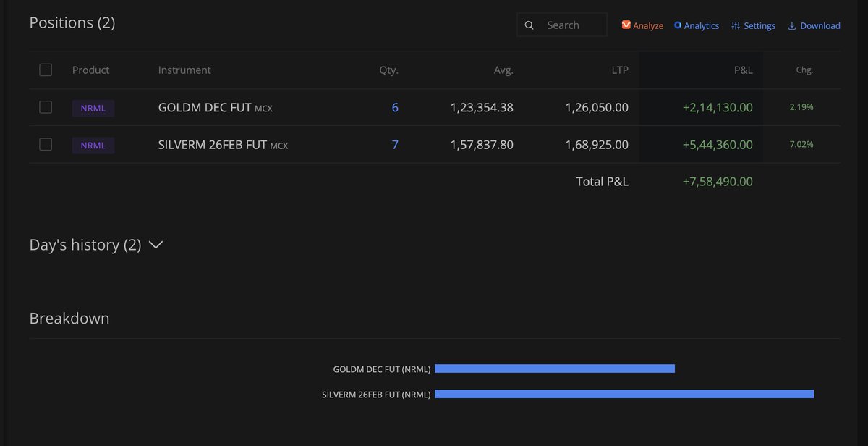Image resolution: width=868 pixels, height=446 pixels.
Task: Click Total P&L amount +7,58,490.00
Action: (718, 182)
